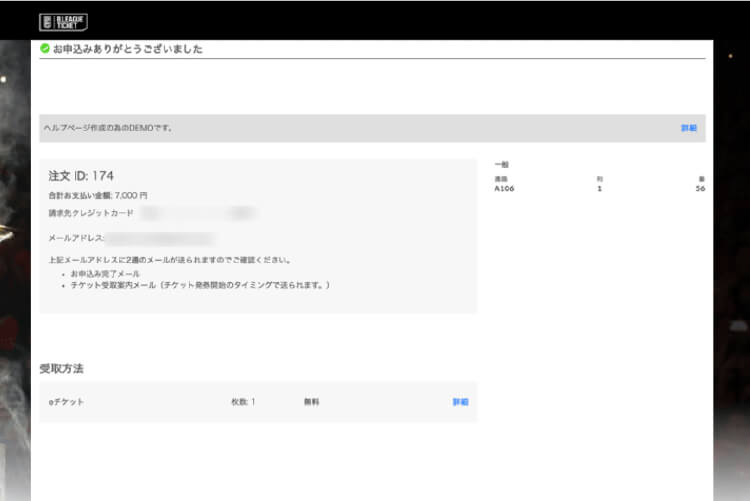Click the 合計お支払い金額 7,000 円 line

pyautogui.click(x=98, y=195)
